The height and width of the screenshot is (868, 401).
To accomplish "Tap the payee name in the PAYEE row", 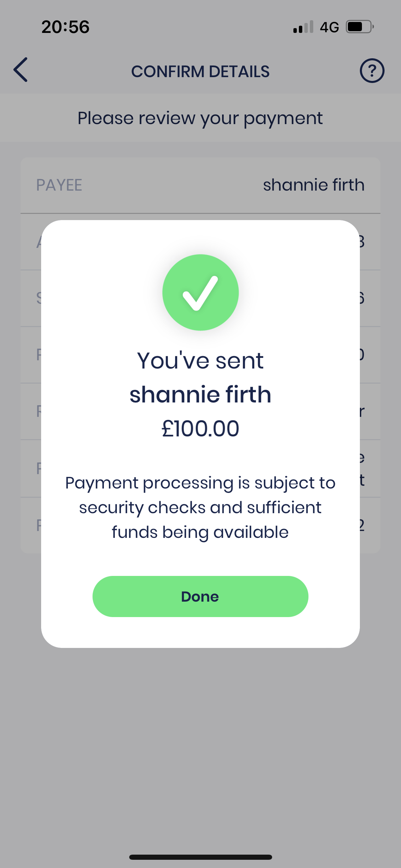I will tap(314, 185).
